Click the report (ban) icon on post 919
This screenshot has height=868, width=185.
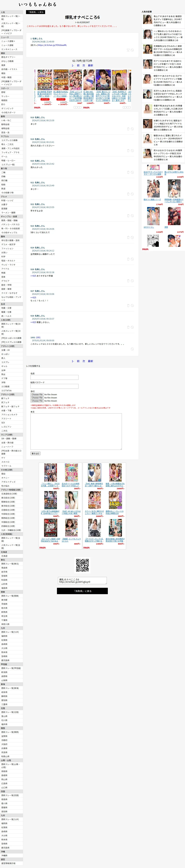[132, 151]
